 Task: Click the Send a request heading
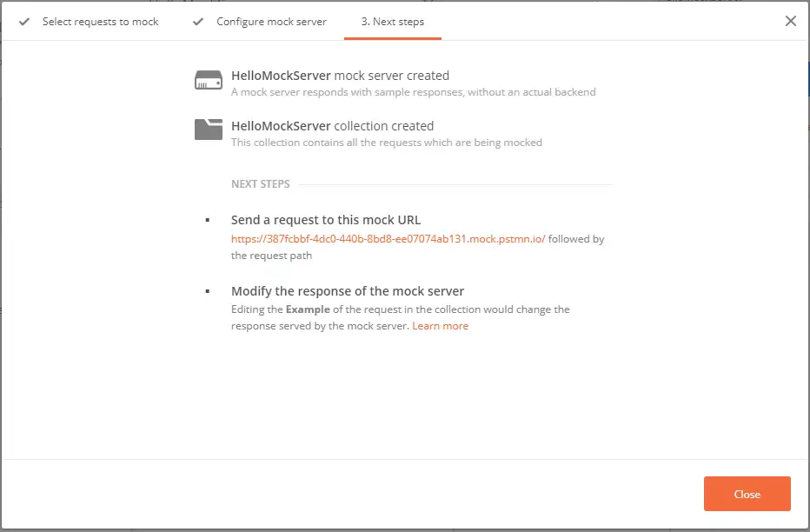coord(326,220)
